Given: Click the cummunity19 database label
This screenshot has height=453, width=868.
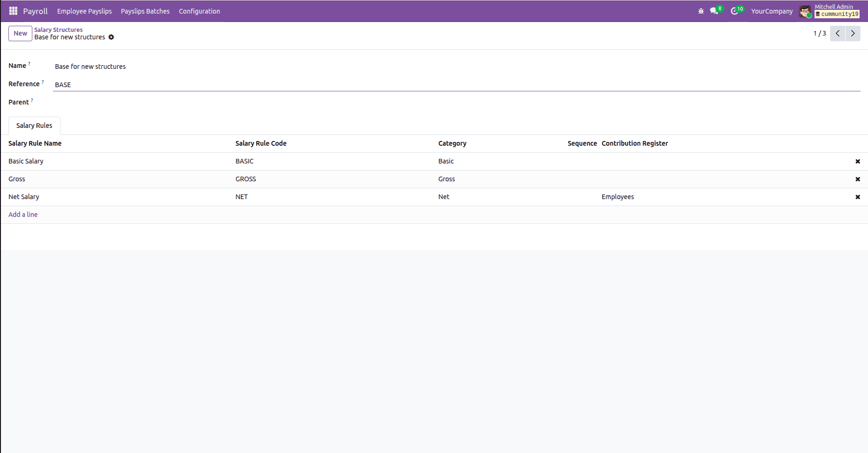Looking at the screenshot, I should [837, 15].
